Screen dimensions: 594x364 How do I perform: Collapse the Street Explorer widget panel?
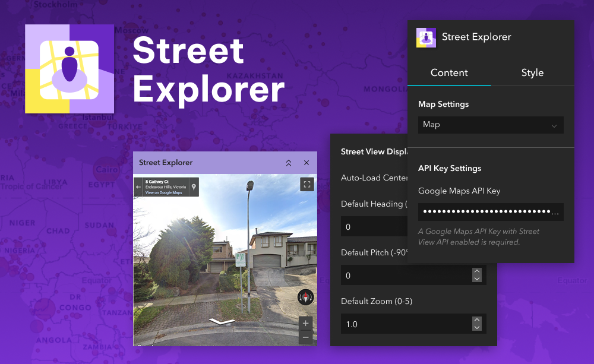coord(289,163)
